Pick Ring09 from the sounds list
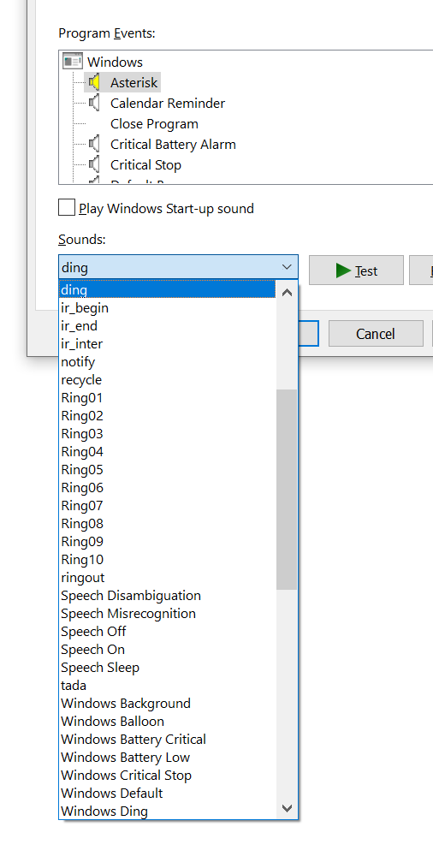The width and height of the screenshot is (433, 868). [x=167, y=541]
